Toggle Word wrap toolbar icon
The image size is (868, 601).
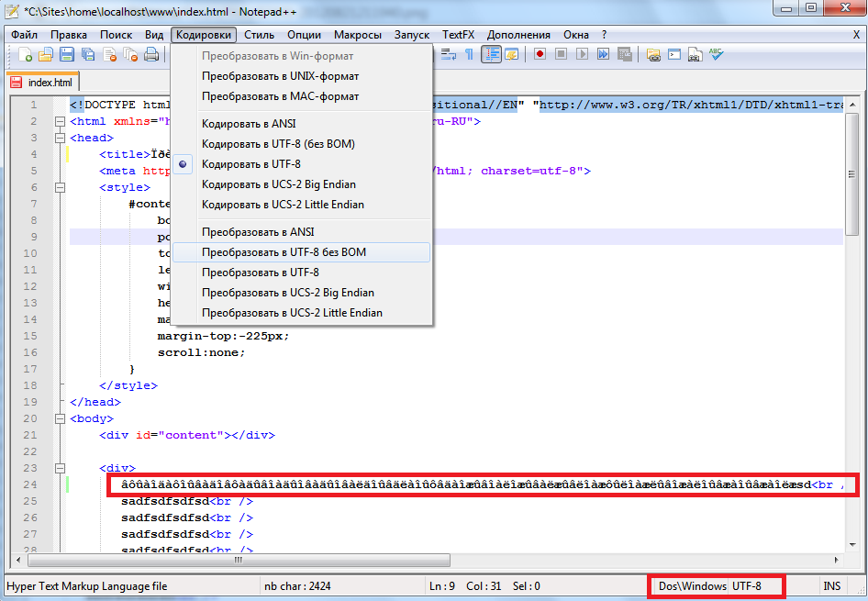pos(449,54)
